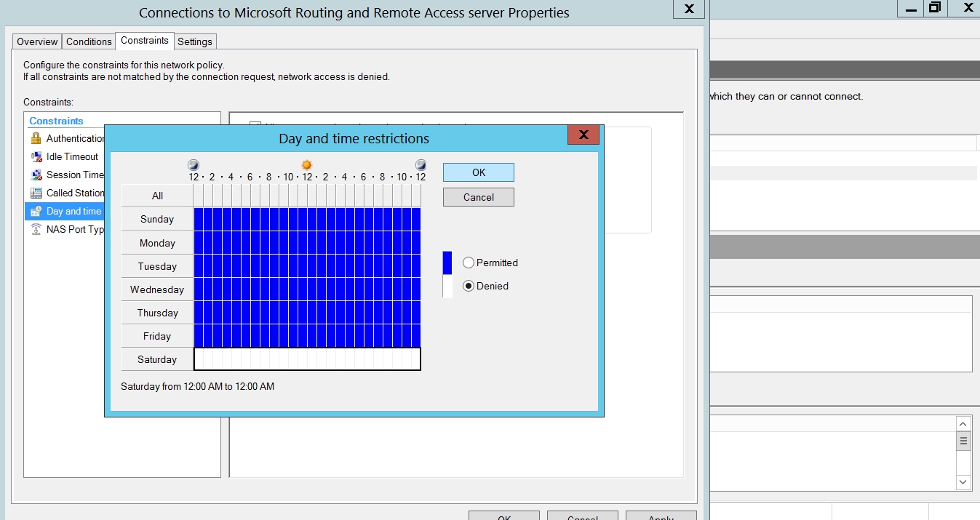Select the Idle Timeout icon
The image size is (980, 520).
[x=36, y=156]
